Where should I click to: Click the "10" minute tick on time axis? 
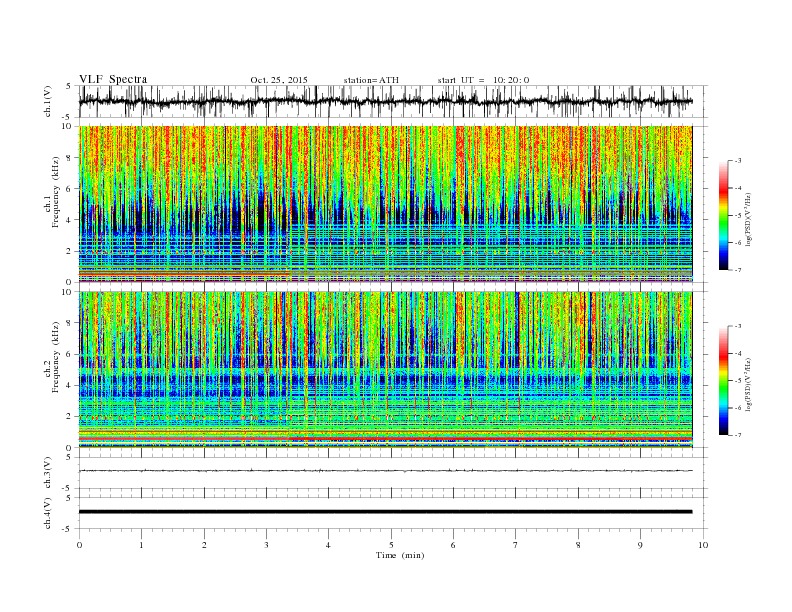coord(703,545)
